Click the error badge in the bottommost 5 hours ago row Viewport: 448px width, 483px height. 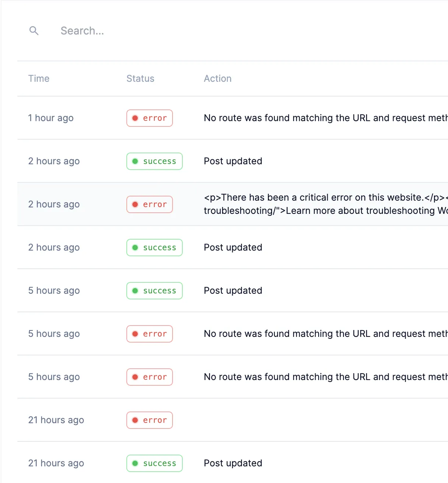[x=149, y=377]
